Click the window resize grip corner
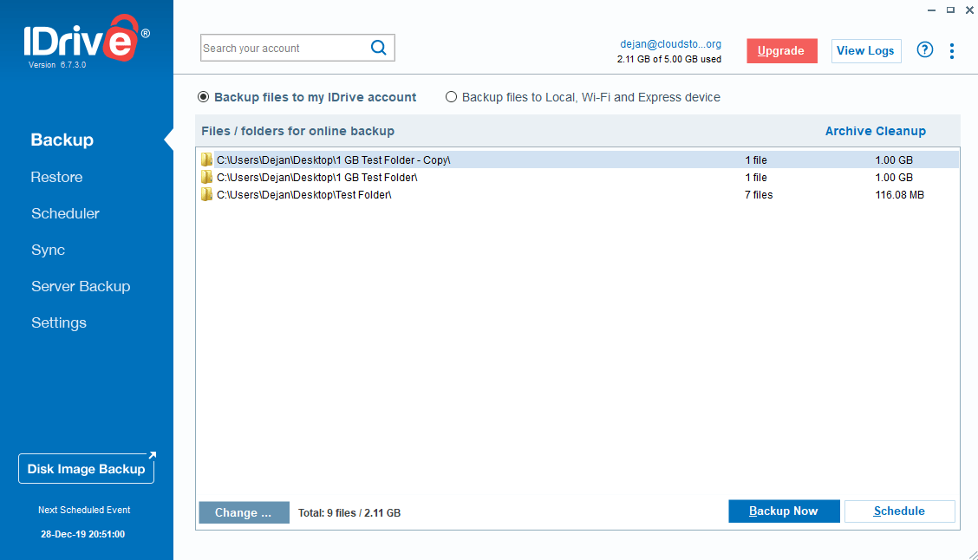The width and height of the screenshot is (978, 560). [x=973, y=555]
